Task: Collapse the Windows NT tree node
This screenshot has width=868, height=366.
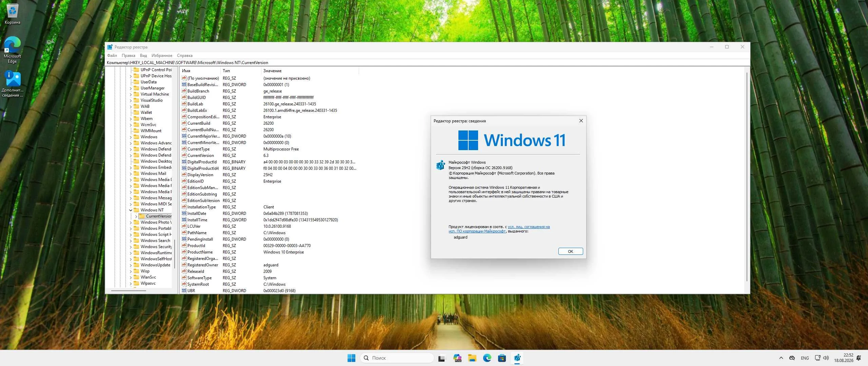Action: pos(131,210)
